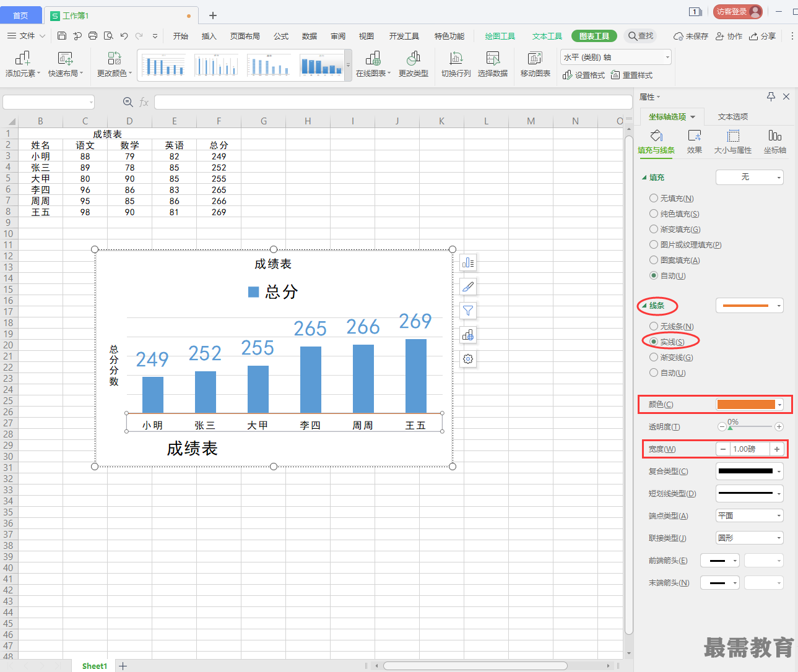Image resolution: width=798 pixels, height=672 pixels.
Task: Select 坐标轴 axis panel icon
Action: coord(775,142)
